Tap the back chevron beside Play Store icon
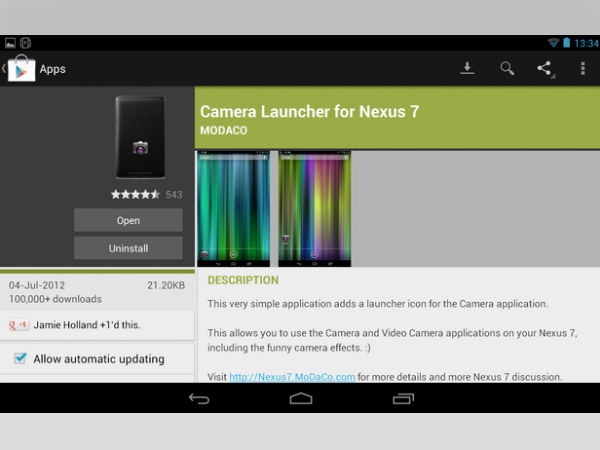 coord(3,69)
